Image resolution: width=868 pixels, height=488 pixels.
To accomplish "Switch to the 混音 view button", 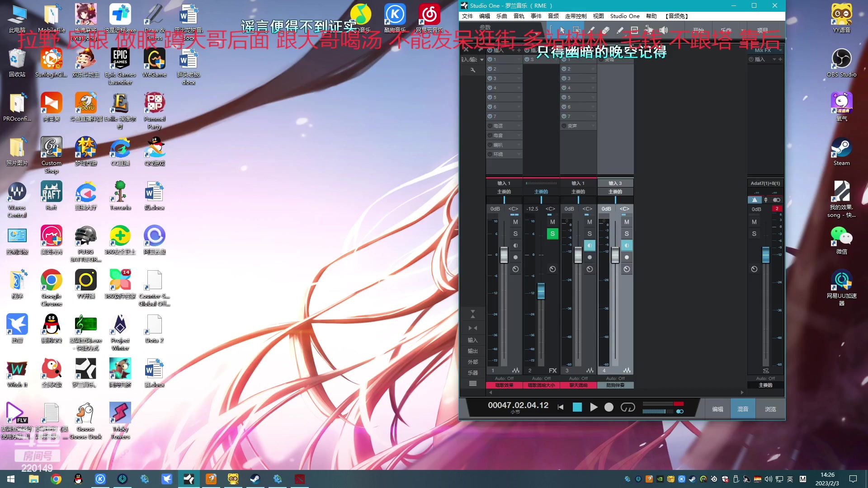I will (743, 409).
